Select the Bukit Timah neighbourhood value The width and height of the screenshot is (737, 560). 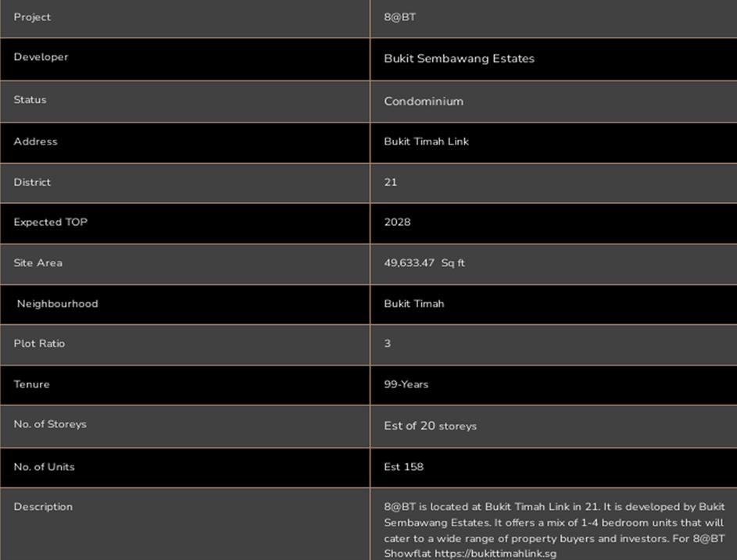[x=413, y=304]
